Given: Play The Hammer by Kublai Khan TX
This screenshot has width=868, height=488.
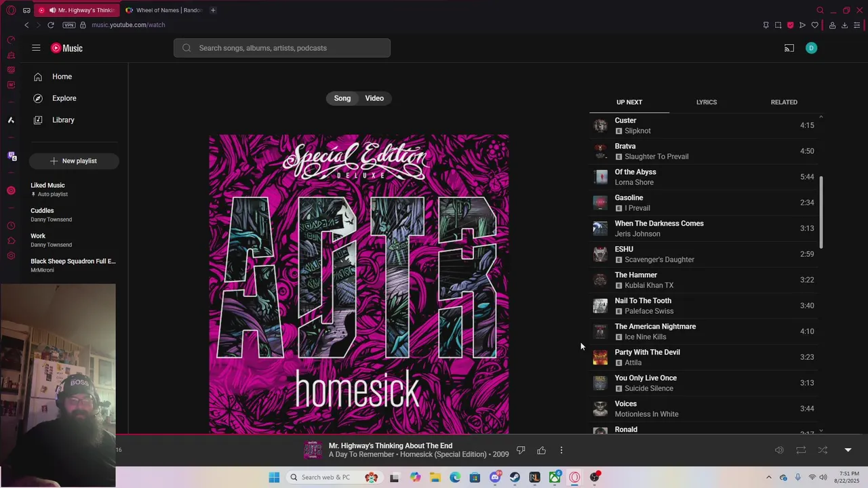Looking at the screenshot, I should click(703, 280).
